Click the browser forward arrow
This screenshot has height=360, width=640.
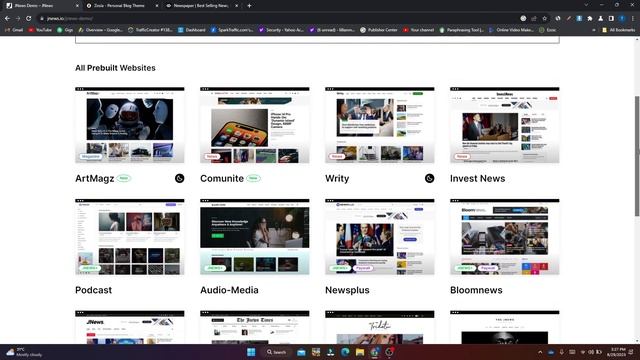[x=18, y=18]
